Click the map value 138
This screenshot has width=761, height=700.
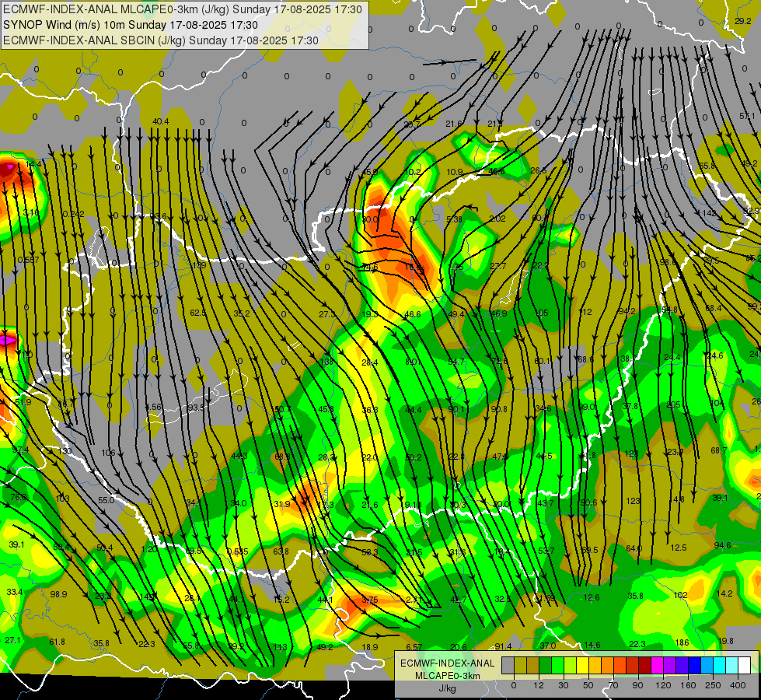click(326, 362)
